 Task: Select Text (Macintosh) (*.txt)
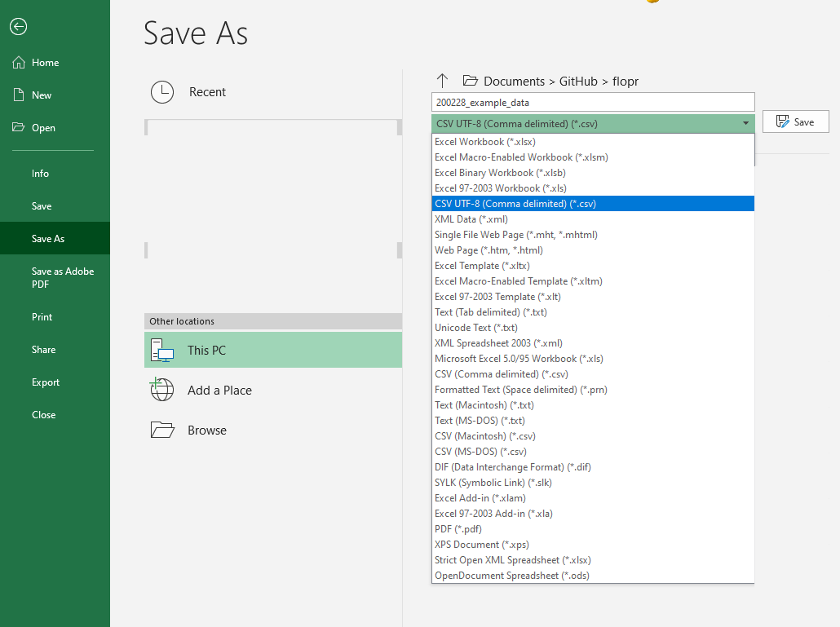(x=593, y=405)
